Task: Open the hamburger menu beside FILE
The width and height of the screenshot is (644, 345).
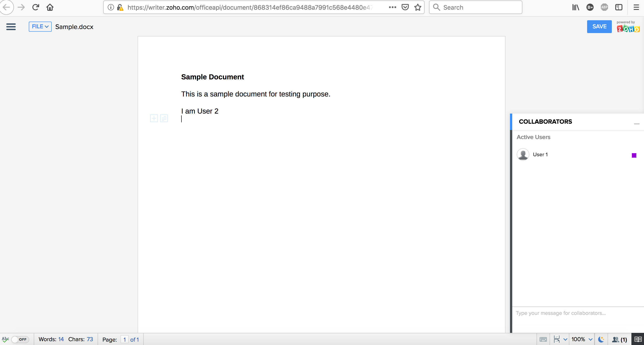Action: 11,27
